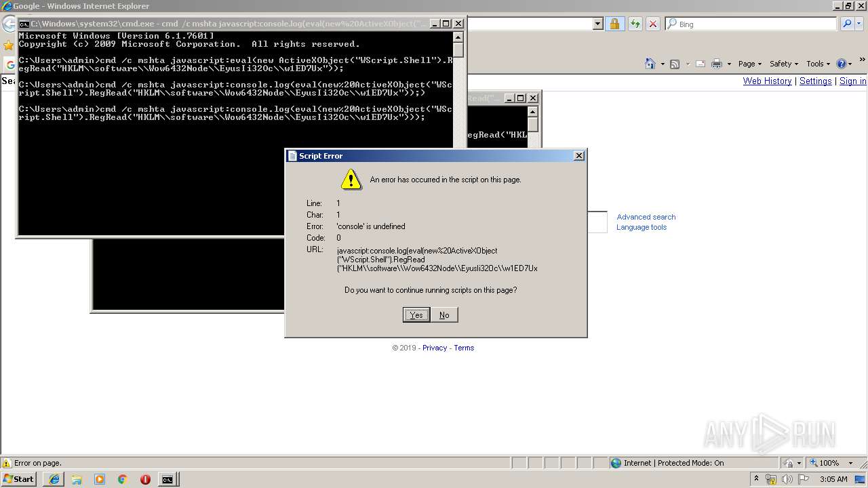Click the Action Center flag icon

804,479
